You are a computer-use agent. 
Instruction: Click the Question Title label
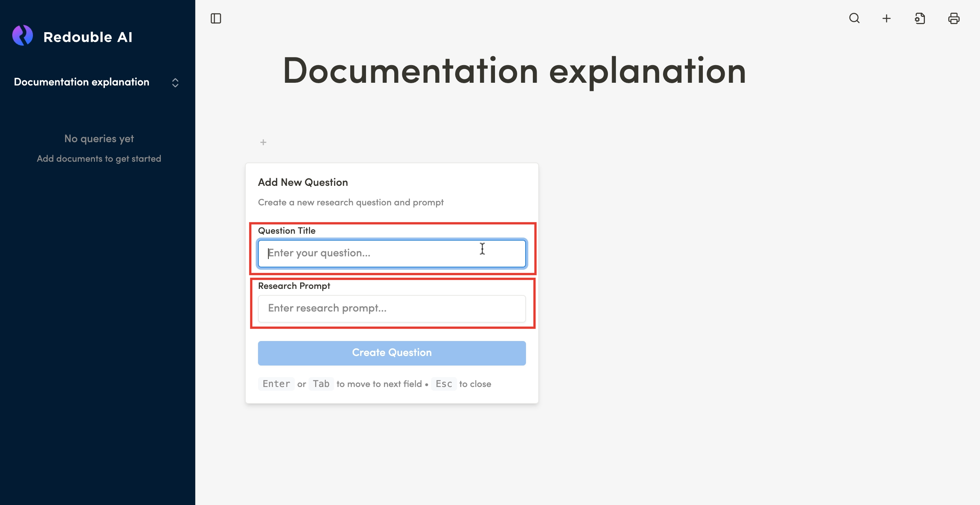coord(287,231)
